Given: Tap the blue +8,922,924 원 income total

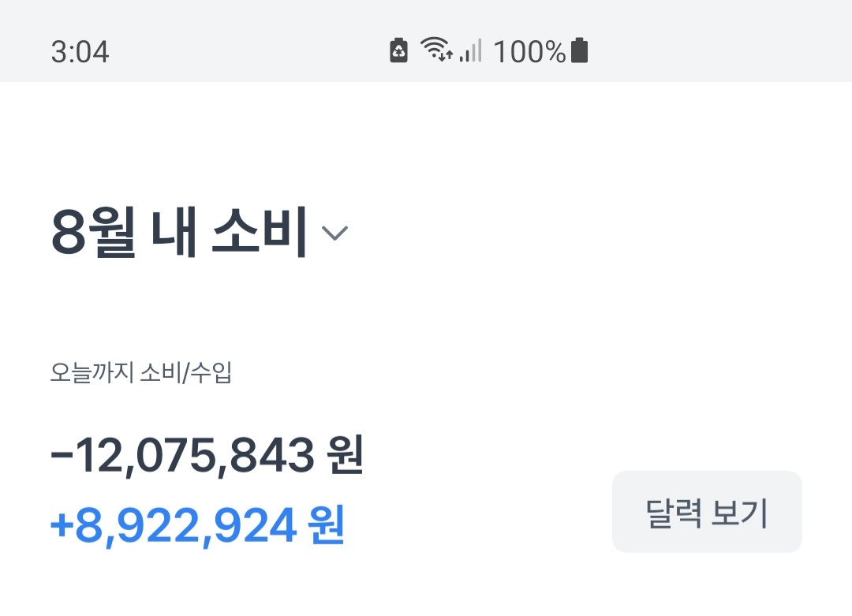Looking at the screenshot, I should pyautogui.click(x=197, y=525).
